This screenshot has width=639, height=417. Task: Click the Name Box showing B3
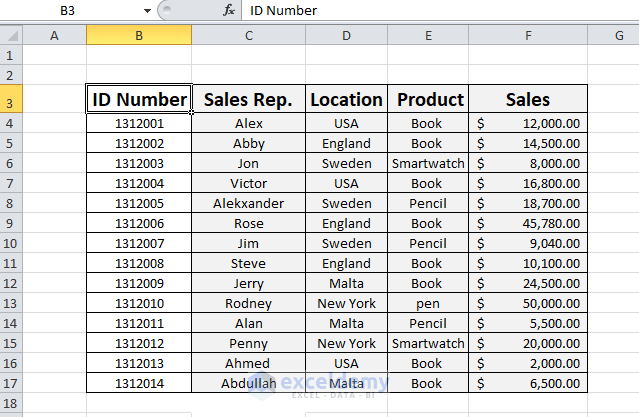[x=67, y=10]
